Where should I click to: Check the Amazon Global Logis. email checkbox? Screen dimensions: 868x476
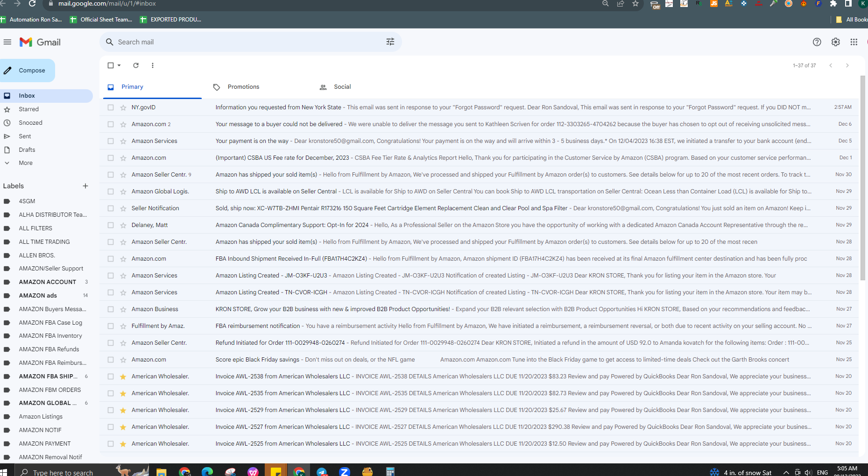111,192
